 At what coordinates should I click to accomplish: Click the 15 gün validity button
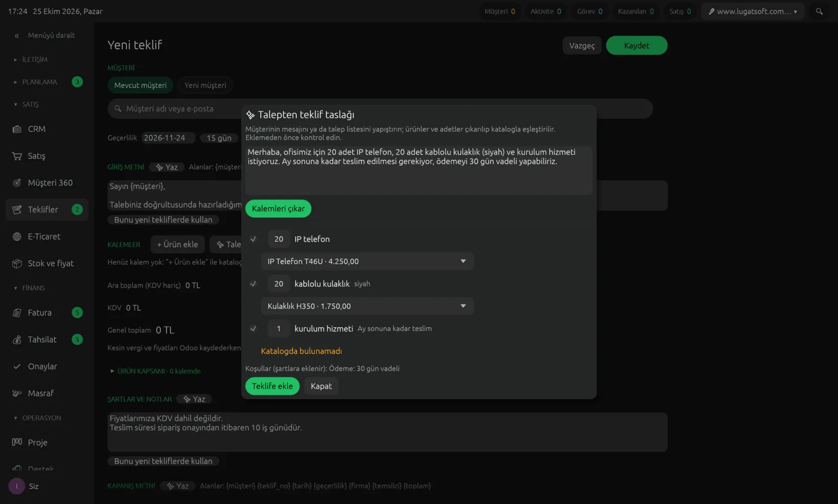click(219, 138)
